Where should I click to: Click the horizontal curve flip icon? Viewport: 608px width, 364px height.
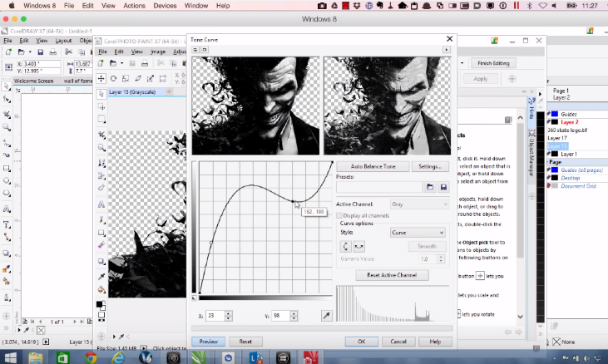pyautogui.click(x=359, y=246)
